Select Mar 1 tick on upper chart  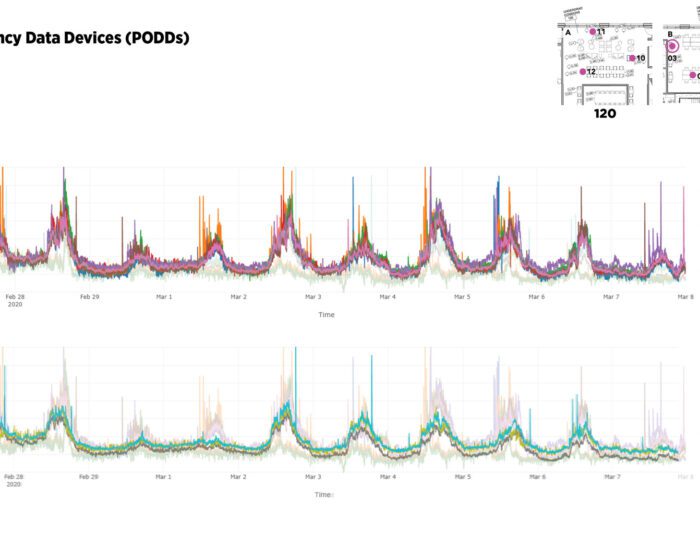[163, 297]
